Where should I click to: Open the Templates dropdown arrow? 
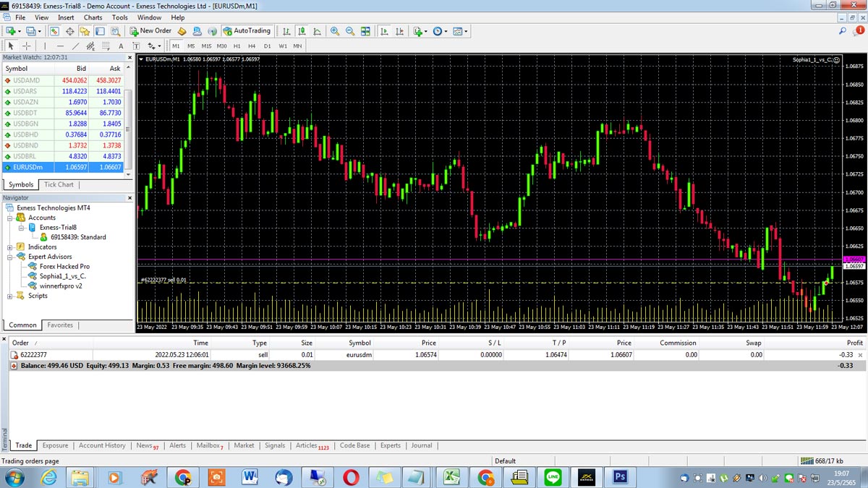pyautogui.click(x=466, y=31)
